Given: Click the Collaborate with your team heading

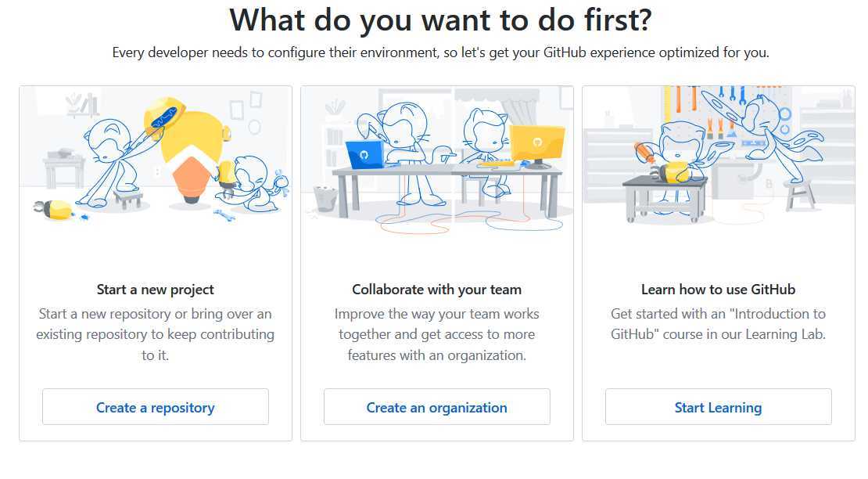Looking at the screenshot, I should point(437,290).
